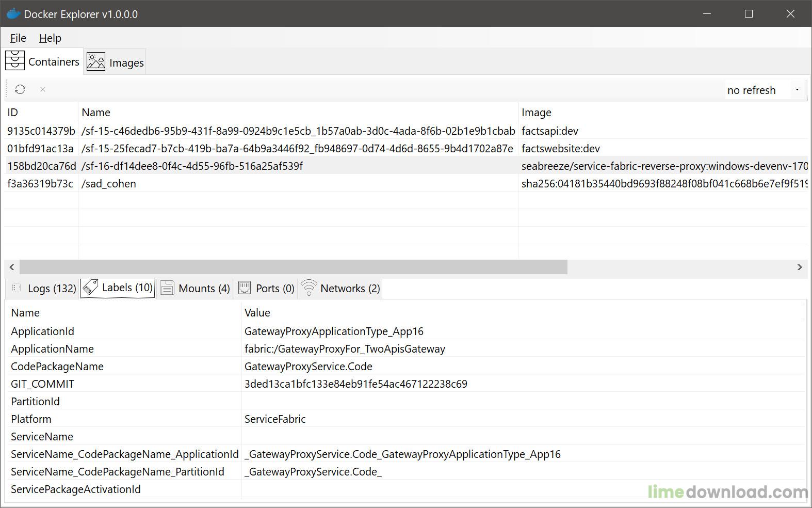The image size is (812, 508).
Task: Open the Mounts (4) tab label
Action: (204, 288)
